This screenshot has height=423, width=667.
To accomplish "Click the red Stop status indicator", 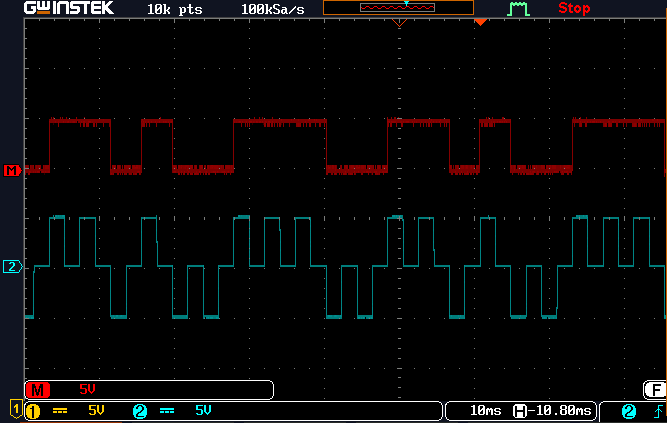I will tap(574, 8).
